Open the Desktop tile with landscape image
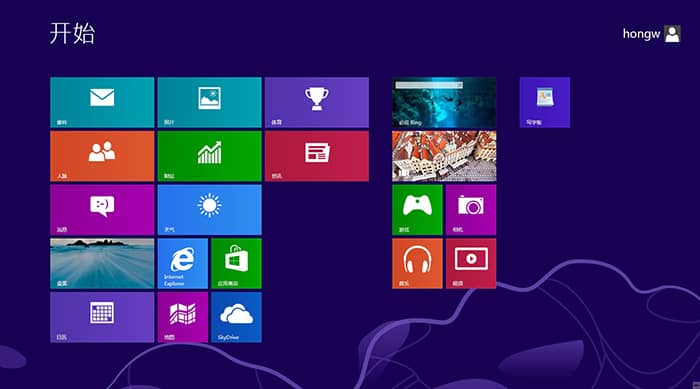 point(102,264)
